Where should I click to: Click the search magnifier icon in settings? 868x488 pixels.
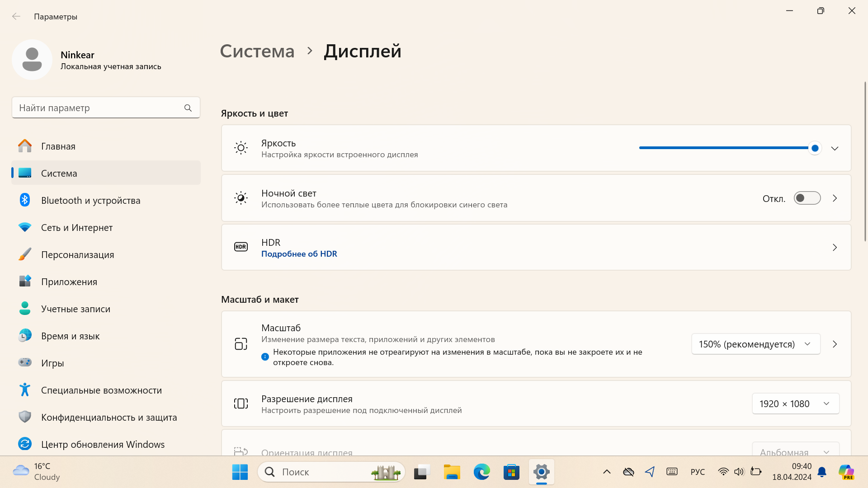tap(188, 108)
